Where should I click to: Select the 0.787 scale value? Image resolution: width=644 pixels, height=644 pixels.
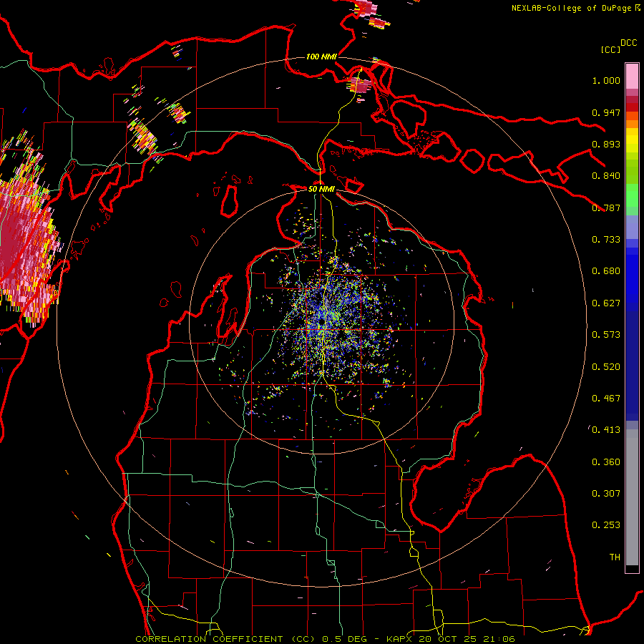[606, 208]
